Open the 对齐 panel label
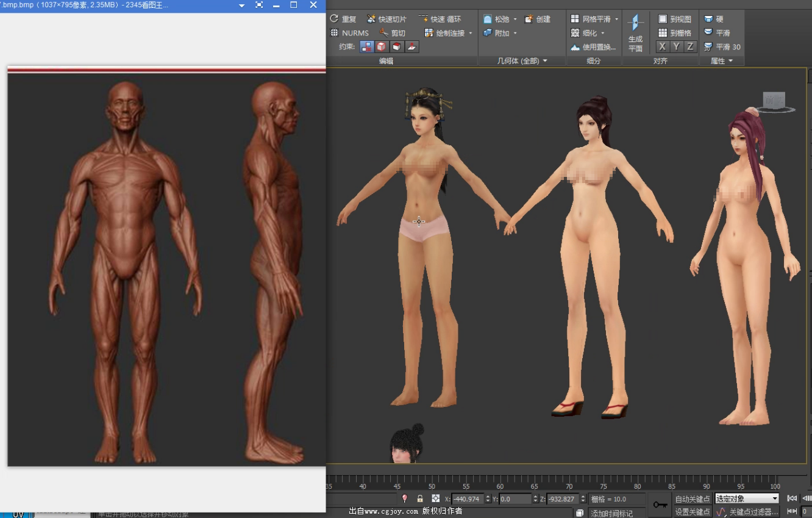 [x=660, y=61]
